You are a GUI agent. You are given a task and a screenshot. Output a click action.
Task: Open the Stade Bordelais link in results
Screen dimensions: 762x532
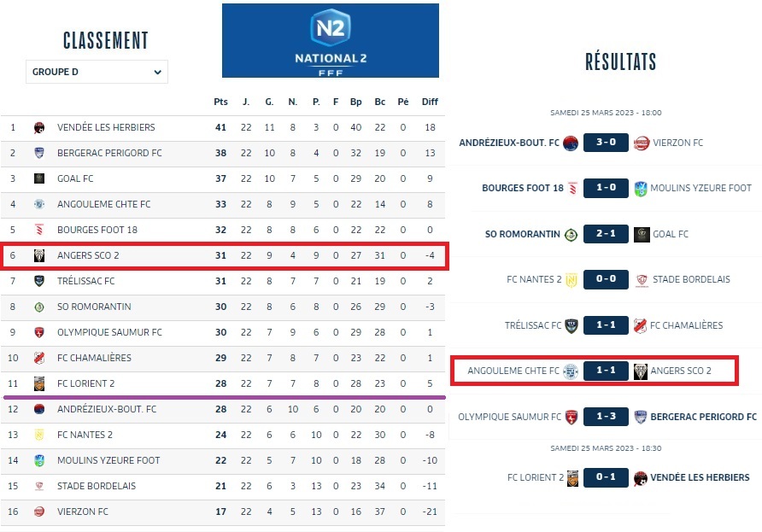[x=691, y=279]
